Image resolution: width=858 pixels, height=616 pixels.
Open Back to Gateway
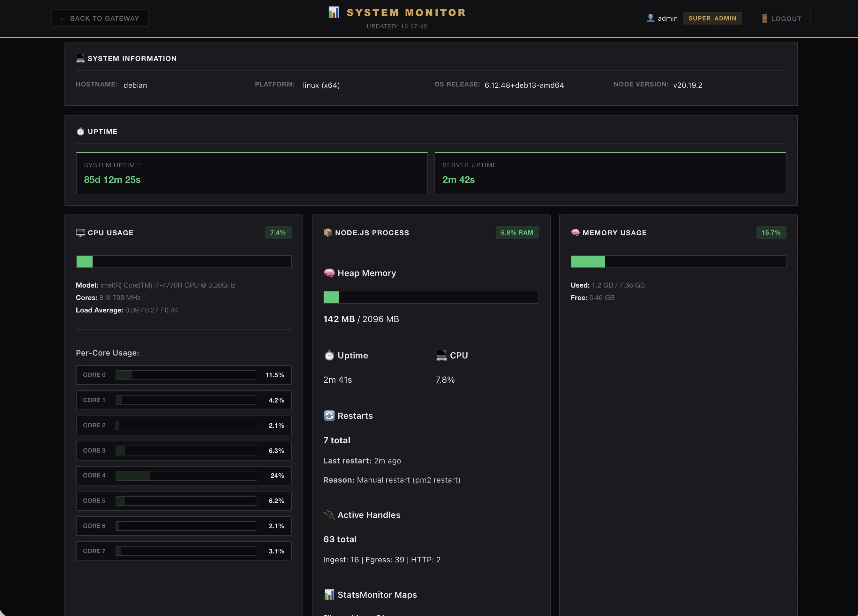click(x=100, y=18)
